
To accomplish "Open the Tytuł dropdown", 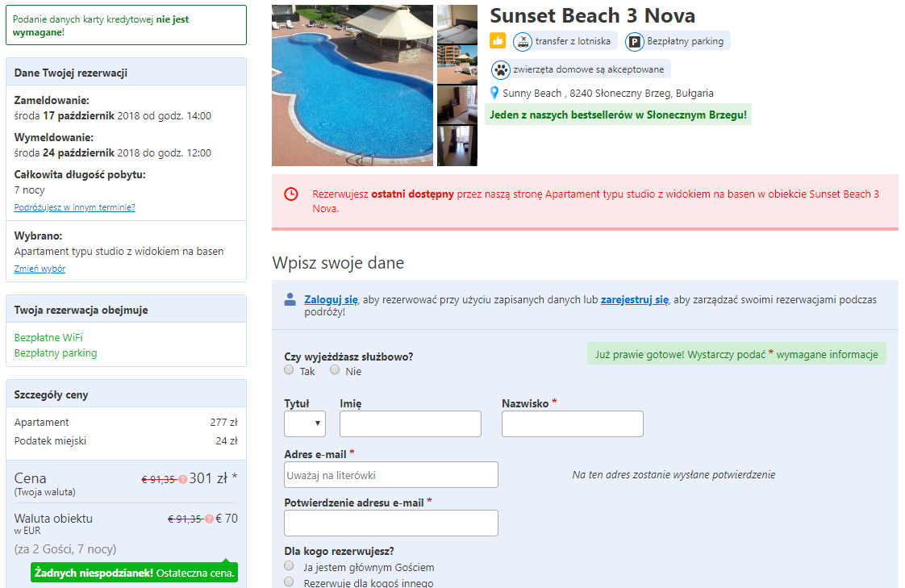I will [x=305, y=423].
